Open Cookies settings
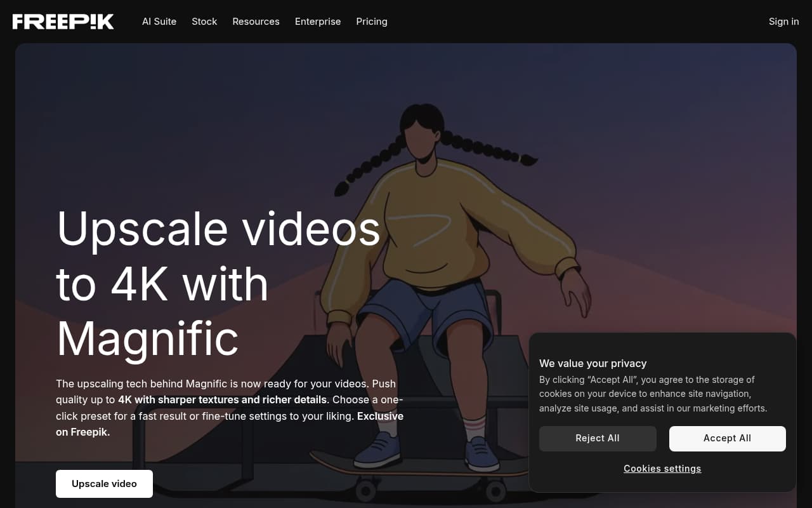Screen dimensions: 812x508 (662, 468)
